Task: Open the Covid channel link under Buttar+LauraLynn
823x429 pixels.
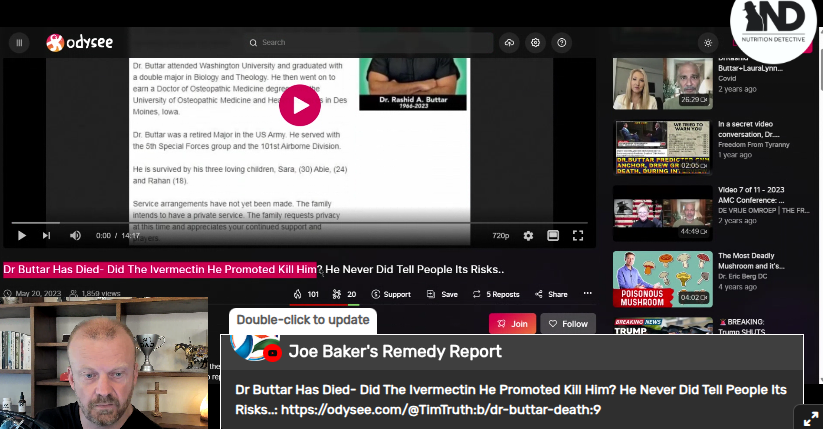Action: tap(727, 79)
